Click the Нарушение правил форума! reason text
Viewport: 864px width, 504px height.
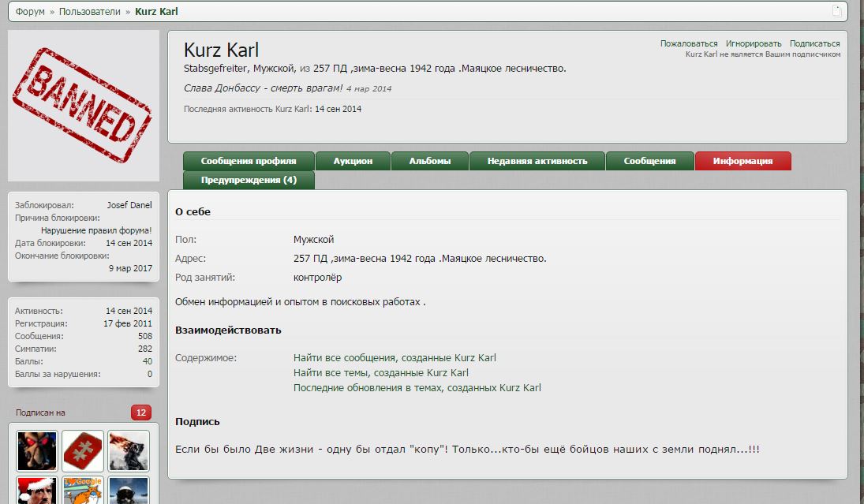(96, 230)
